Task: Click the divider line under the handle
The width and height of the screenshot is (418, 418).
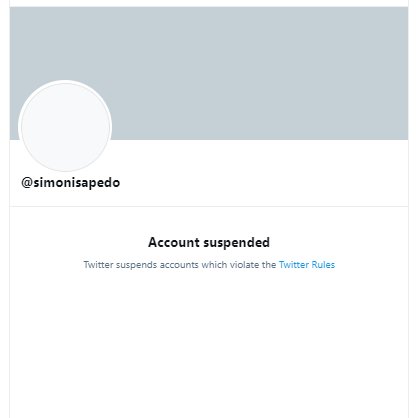Action: tap(209, 206)
